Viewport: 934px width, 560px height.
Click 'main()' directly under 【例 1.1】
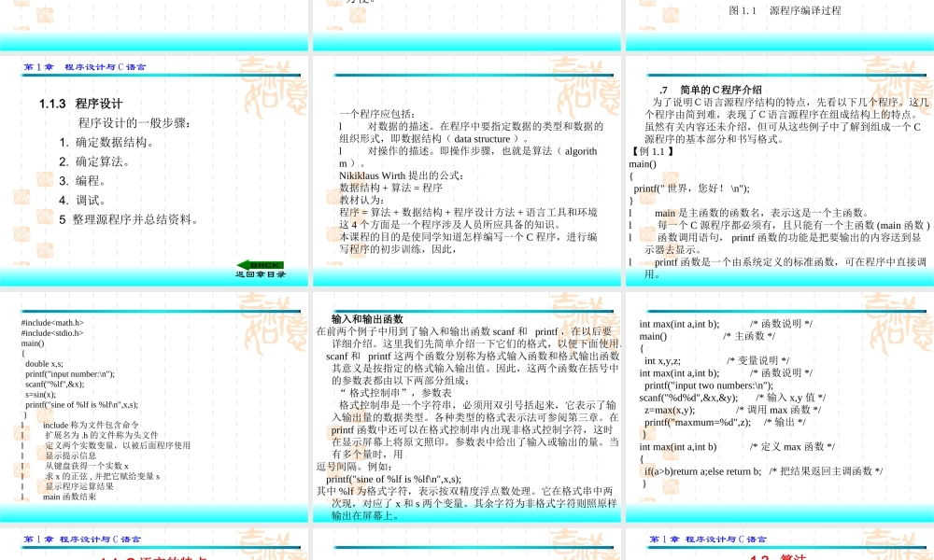[x=643, y=163]
